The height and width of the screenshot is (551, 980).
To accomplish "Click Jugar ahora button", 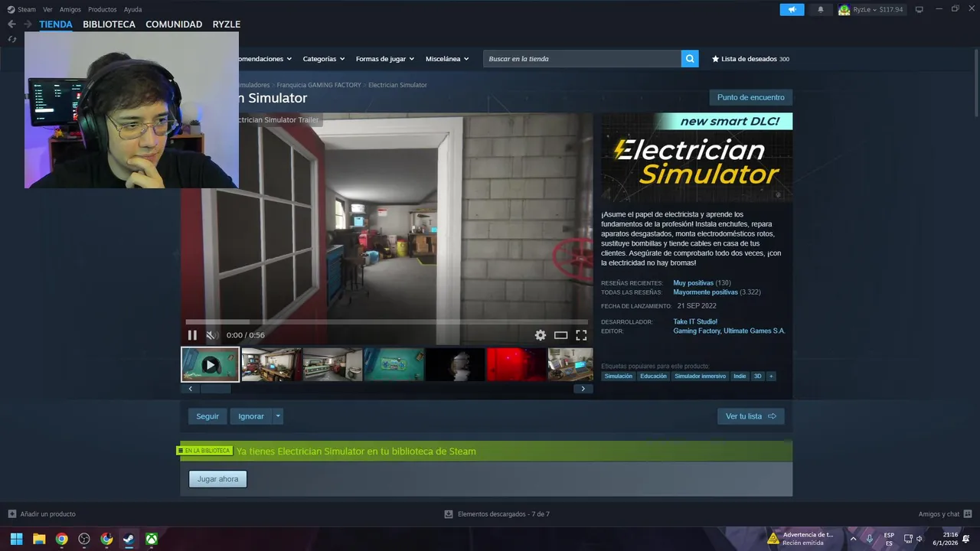I will [x=217, y=479].
